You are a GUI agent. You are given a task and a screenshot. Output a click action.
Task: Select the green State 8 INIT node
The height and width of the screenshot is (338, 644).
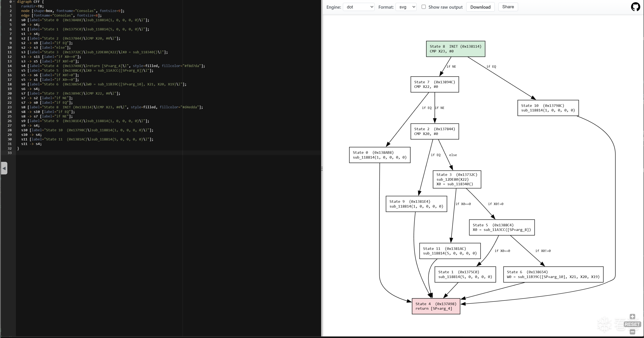tap(455, 49)
